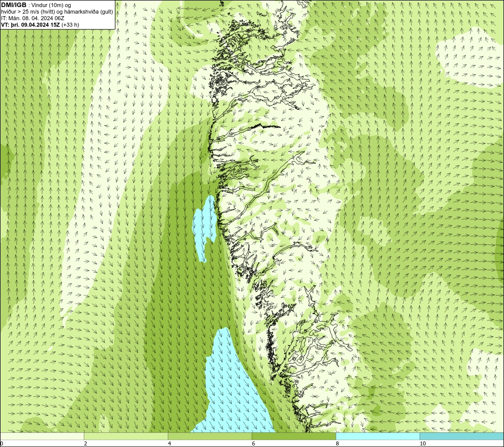
Task: Click the legend label '8'
Action: point(338,444)
